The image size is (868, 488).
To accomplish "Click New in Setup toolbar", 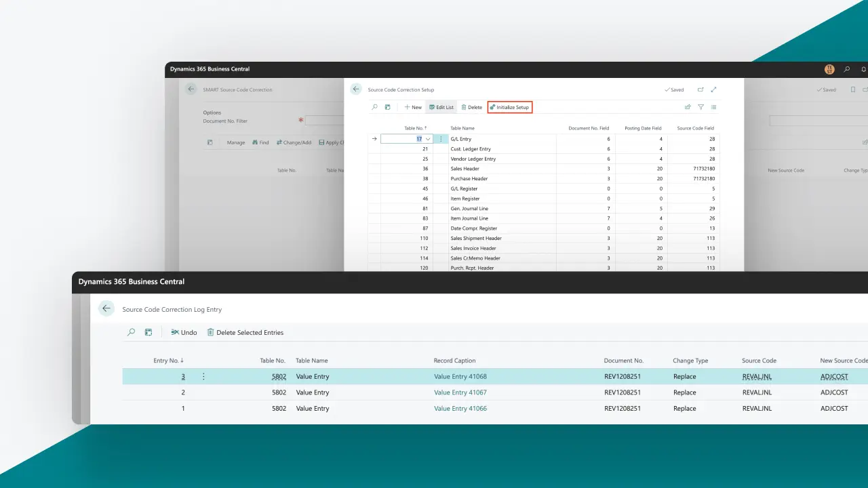I will coord(413,107).
